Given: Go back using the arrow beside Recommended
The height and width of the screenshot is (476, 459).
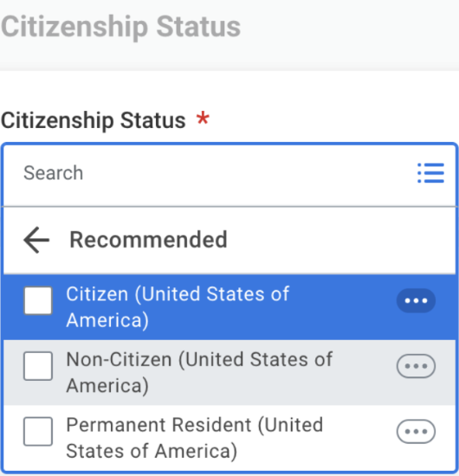Looking at the screenshot, I should point(36,240).
